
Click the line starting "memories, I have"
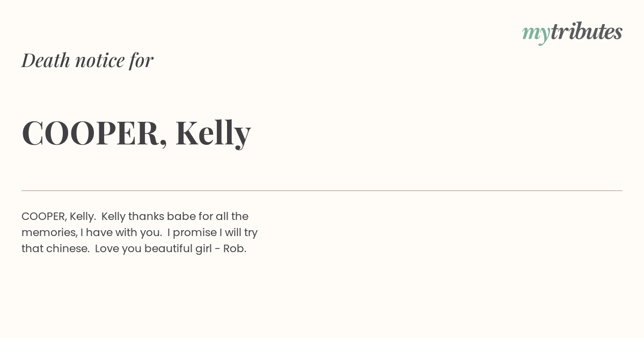140,232
